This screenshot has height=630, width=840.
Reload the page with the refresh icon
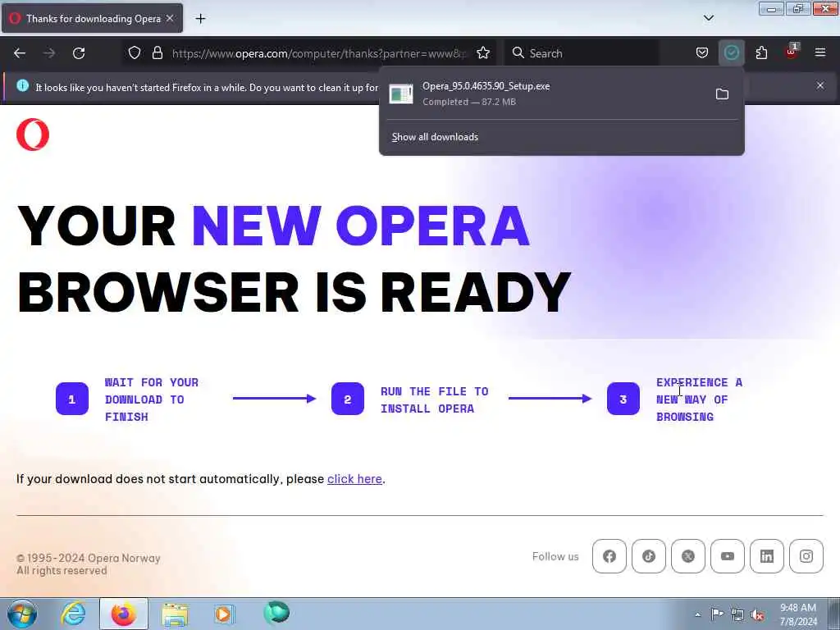coord(79,53)
